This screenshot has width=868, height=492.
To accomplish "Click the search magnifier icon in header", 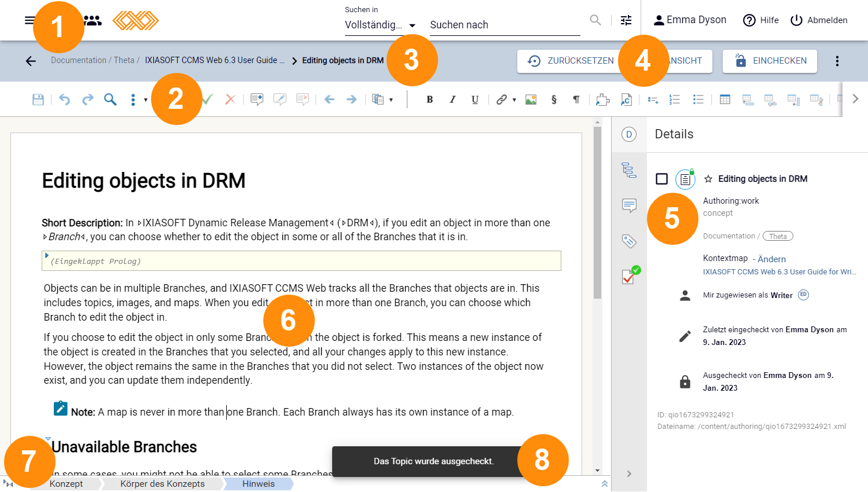I will click(595, 20).
